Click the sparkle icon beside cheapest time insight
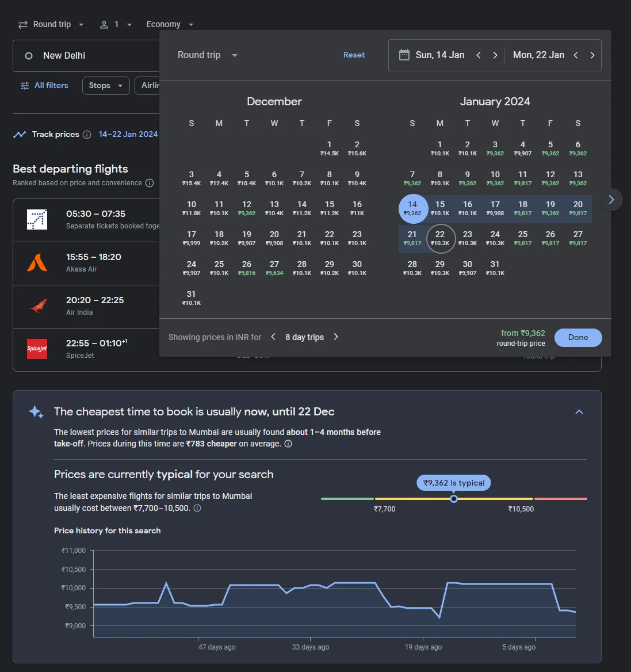 coord(36,413)
